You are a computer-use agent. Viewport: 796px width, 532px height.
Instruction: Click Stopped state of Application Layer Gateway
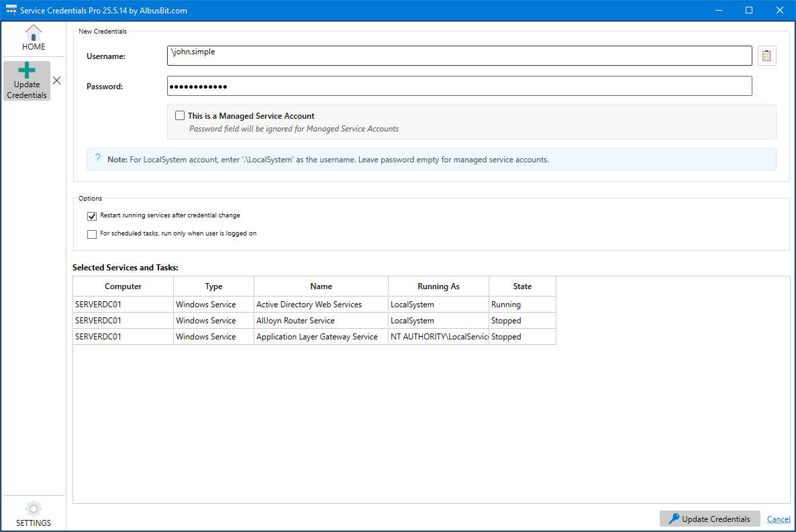522,337
